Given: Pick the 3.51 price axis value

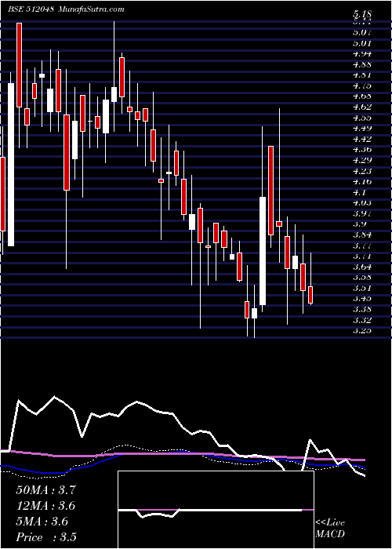Looking at the screenshot, I should coord(362,288).
